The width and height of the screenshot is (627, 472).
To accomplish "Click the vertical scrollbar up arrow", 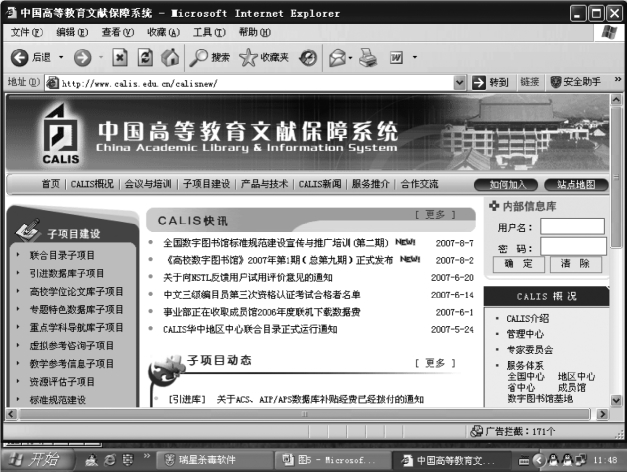I will pos(616,99).
